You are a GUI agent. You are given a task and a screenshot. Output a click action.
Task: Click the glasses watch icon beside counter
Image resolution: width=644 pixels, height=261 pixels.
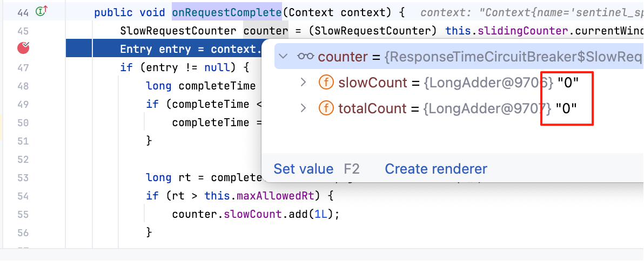(305, 56)
